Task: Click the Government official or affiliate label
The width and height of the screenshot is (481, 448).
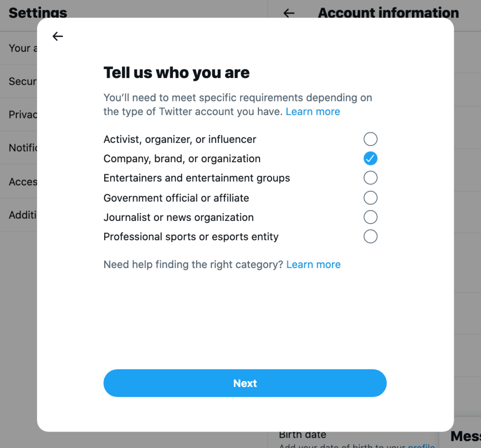Action: click(176, 198)
